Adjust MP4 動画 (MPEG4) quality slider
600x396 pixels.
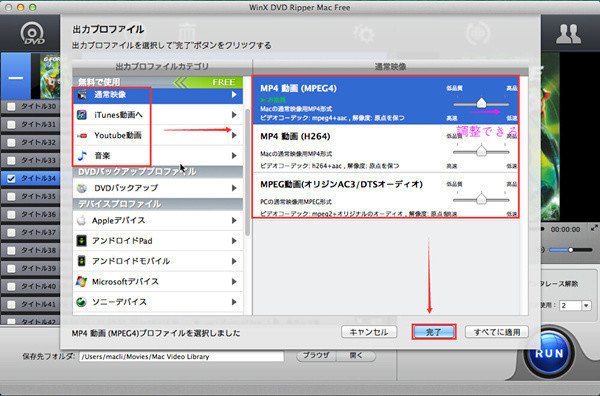[x=481, y=103]
